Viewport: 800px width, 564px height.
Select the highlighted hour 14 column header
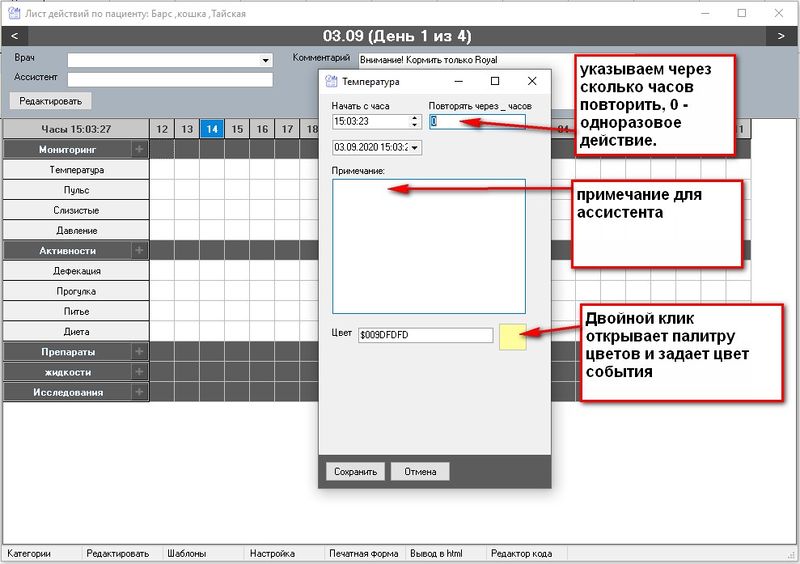click(210, 129)
